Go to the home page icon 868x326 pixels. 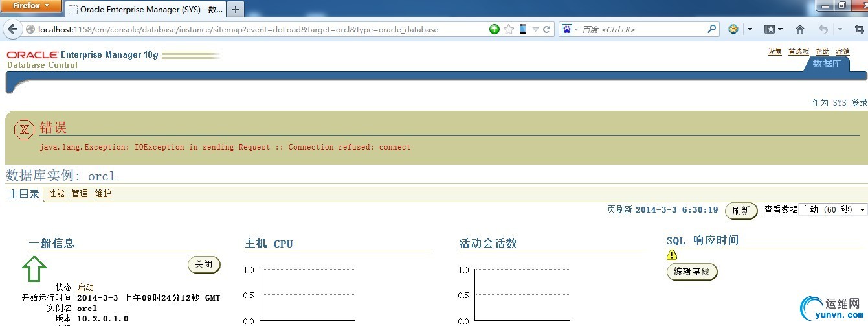(800, 29)
